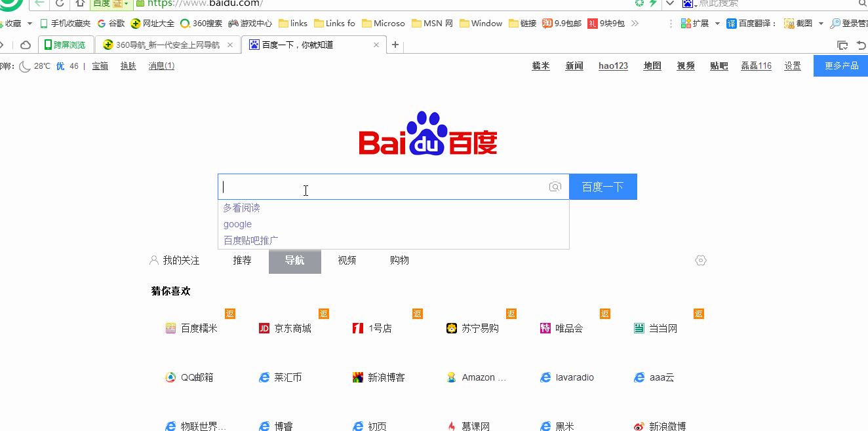Expand the 收藏 favorites dropdown arrow

tap(30, 24)
